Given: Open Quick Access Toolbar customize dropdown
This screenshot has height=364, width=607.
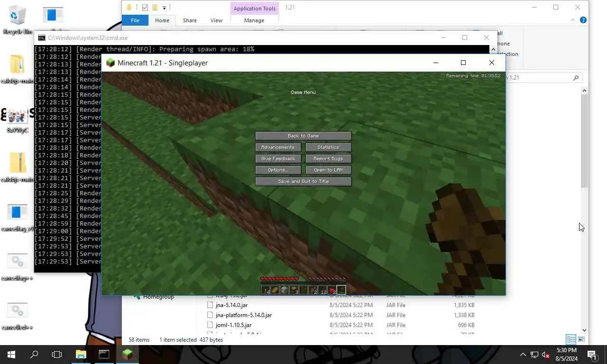Looking at the screenshot, I should coord(164,8).
